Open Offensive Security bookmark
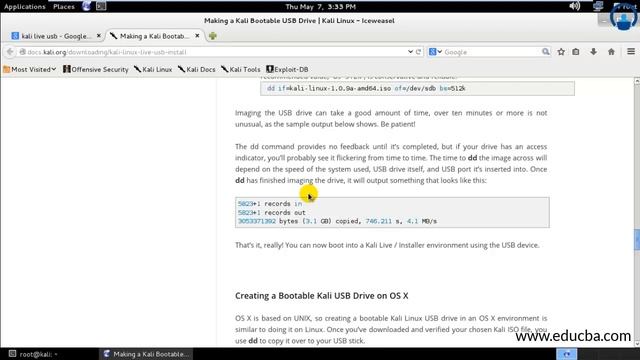This screenshot has width=640, height=360. coord(96,69)
